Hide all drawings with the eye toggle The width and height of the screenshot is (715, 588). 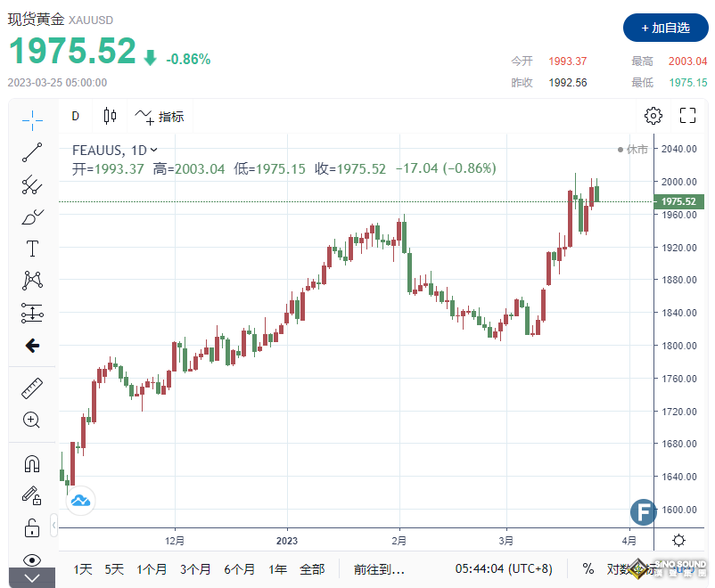click(x=32, y=559)
